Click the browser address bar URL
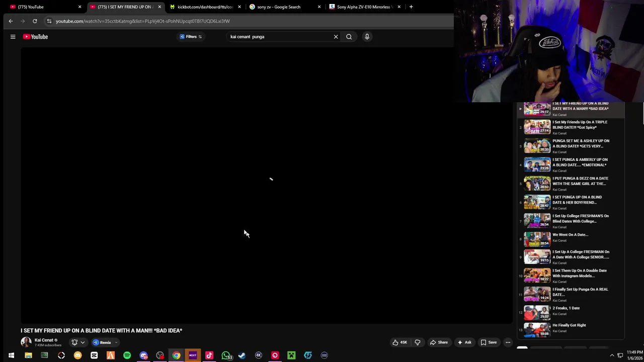 (142, 21)
